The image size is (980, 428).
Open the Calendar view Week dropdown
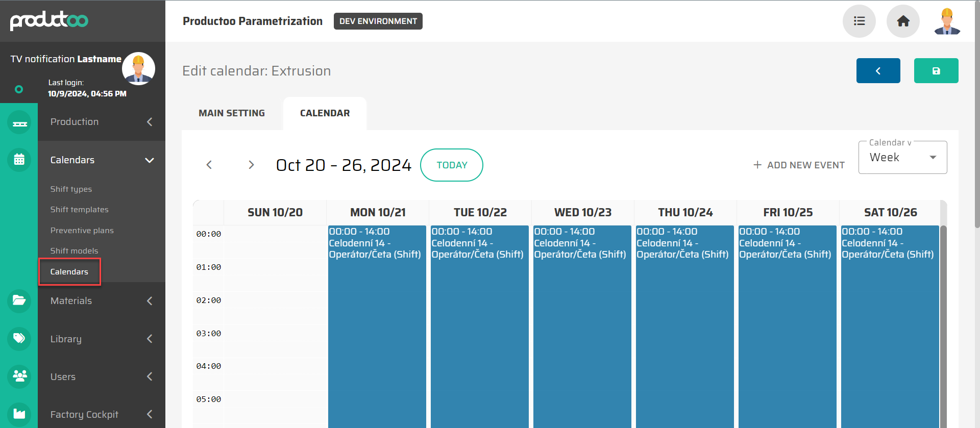[x=902, y=158]
